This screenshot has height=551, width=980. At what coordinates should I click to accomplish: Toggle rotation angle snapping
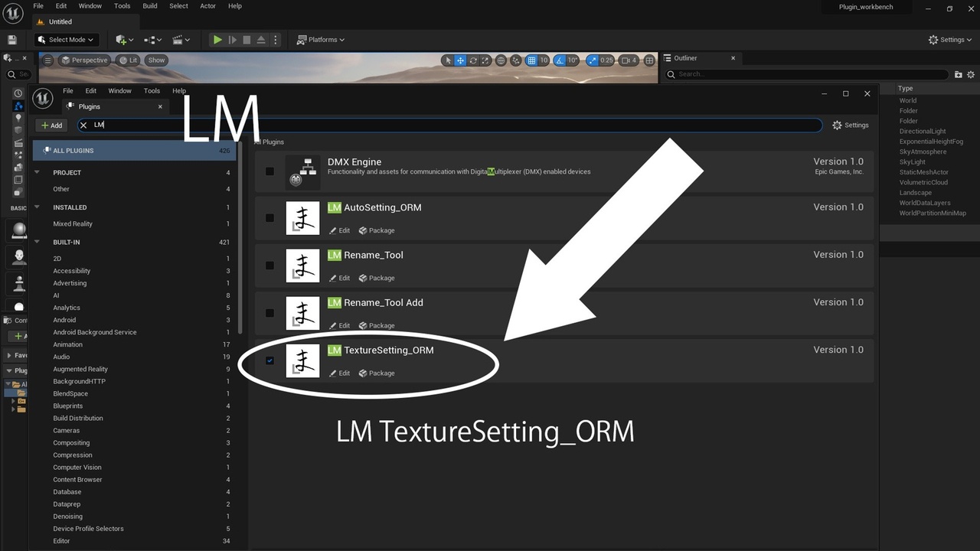[560, 60]
